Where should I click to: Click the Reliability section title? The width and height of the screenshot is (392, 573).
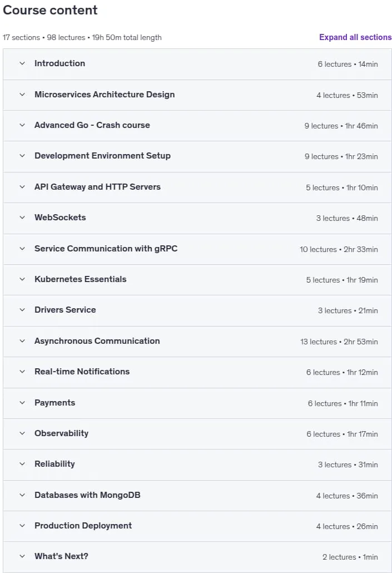[55, 464]
